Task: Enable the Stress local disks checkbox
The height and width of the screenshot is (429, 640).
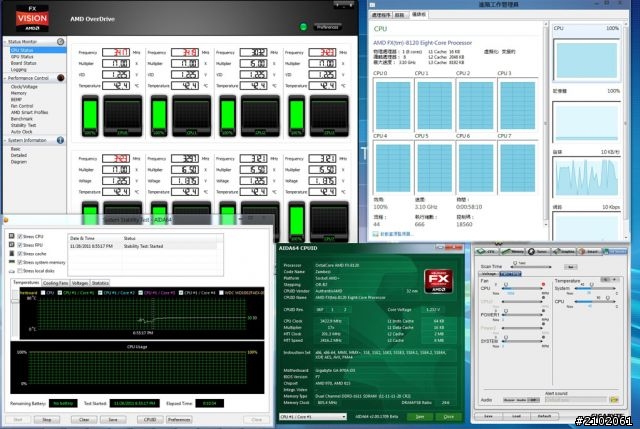Action: [x=20, y=271]
